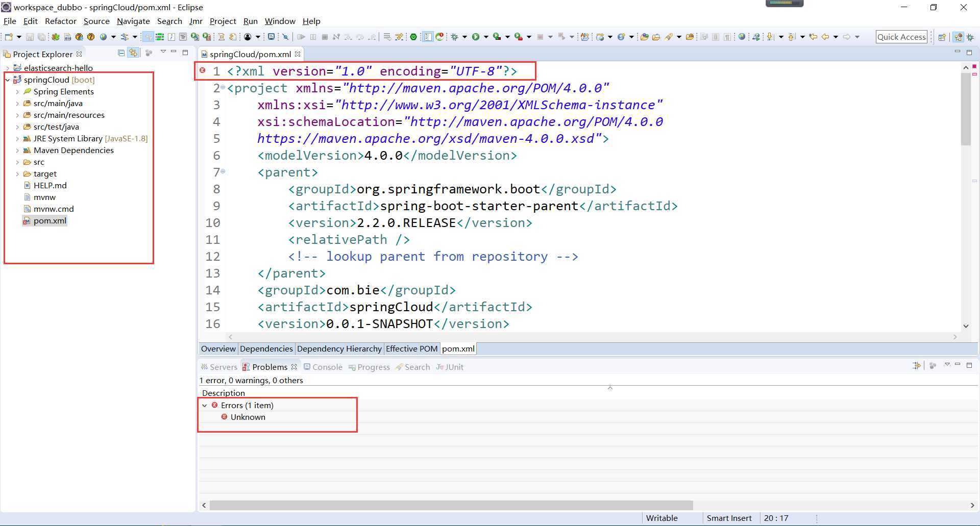This screenshot has height=526, width=980.
Task: Open the Servers view tab
Action: [219, 367]
